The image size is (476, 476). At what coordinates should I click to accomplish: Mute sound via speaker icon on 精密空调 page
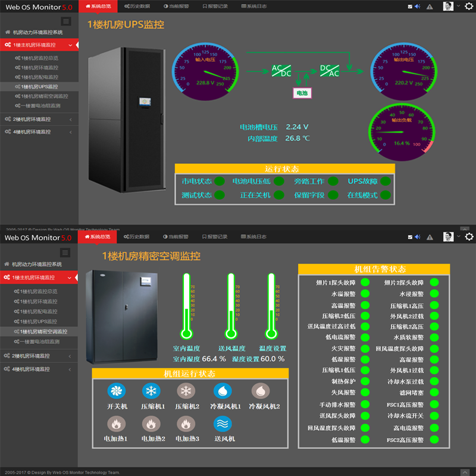click(x=418, y=237)
